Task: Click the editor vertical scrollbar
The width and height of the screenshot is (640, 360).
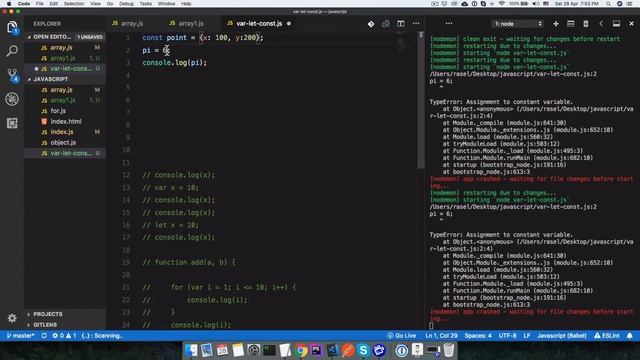Action: point(421,100)
